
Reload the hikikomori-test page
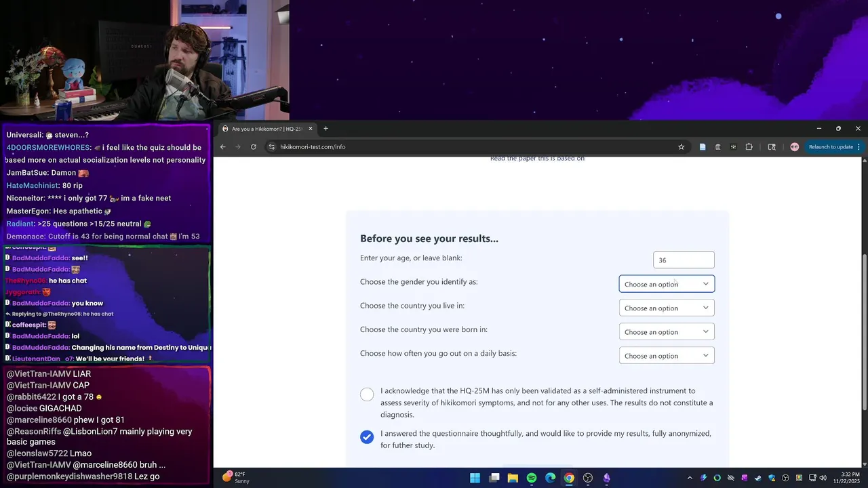(x=254, y=147)
